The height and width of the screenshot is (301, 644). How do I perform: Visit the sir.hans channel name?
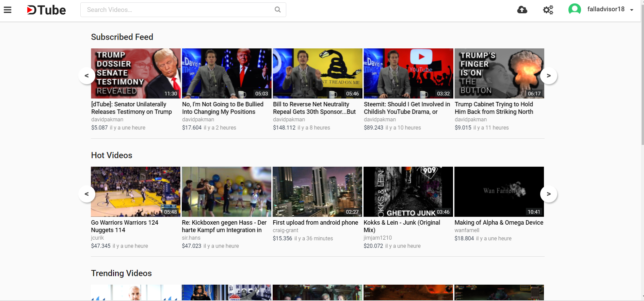pyautogui.click(x=191, y=238)
